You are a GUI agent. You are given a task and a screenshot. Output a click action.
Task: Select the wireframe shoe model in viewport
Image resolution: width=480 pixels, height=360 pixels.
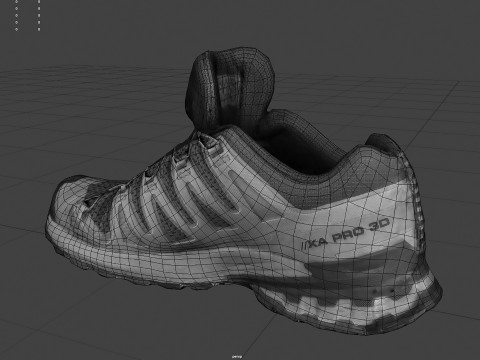click(x=245, y=192)
